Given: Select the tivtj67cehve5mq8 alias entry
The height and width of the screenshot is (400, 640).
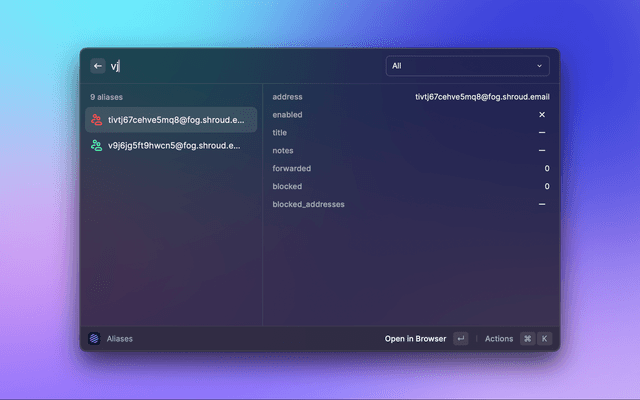Looking at the screenshot, I should (171, 120).
